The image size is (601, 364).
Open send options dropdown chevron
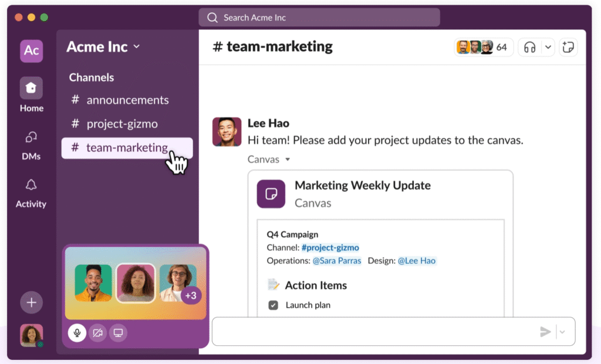coord(562,332)
